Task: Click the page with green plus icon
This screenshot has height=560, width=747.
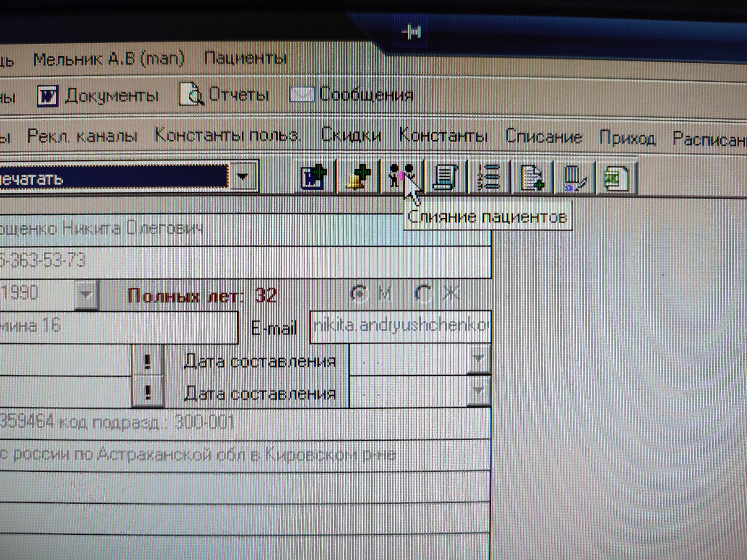Action: tap(532, 178)
